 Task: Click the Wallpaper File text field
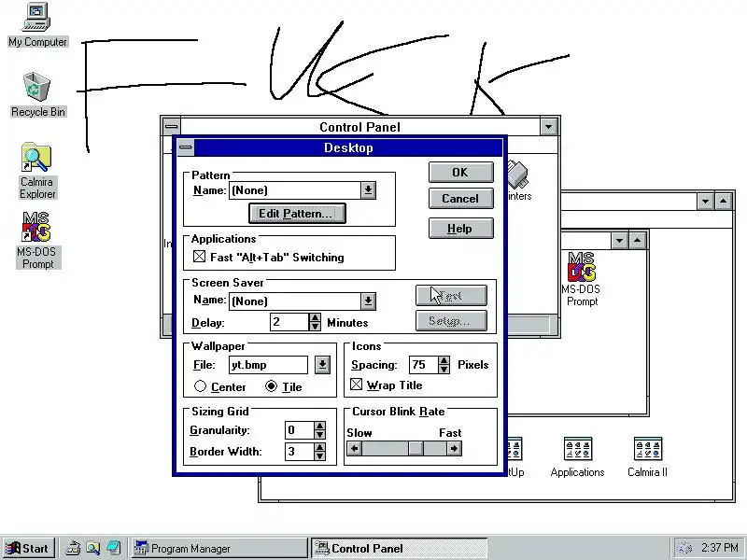(268, 365)
